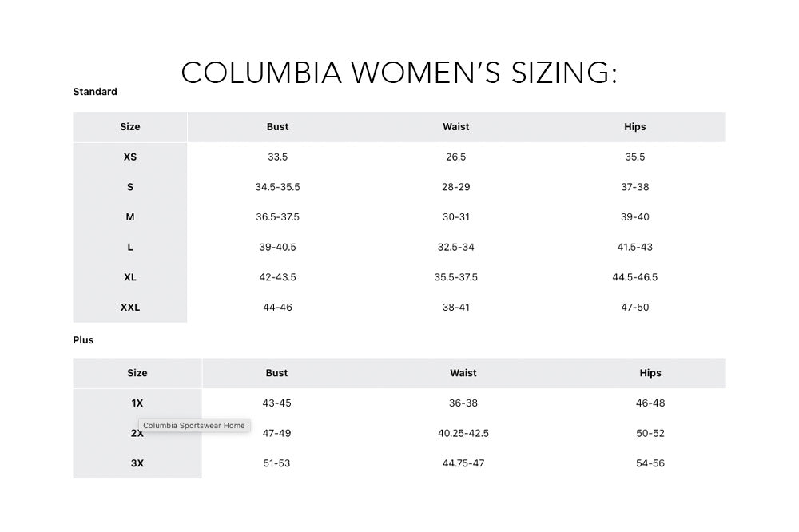Click the XXL size row label
Screen dimensions: 799x532
[130, 308]
